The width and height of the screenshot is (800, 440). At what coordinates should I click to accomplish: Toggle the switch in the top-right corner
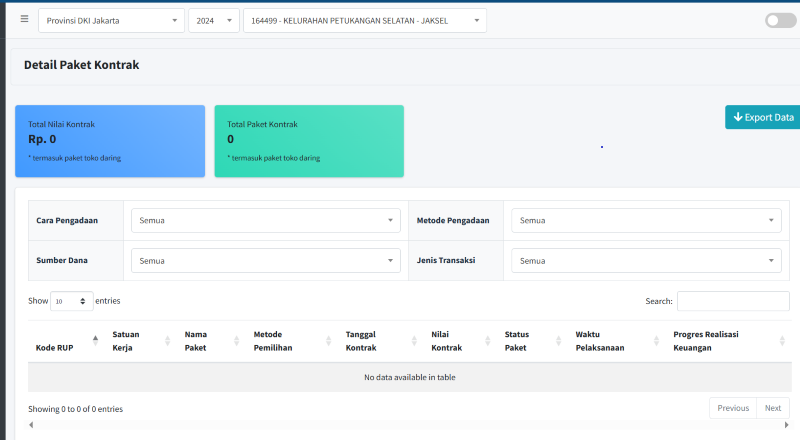[x=780, y=20]
